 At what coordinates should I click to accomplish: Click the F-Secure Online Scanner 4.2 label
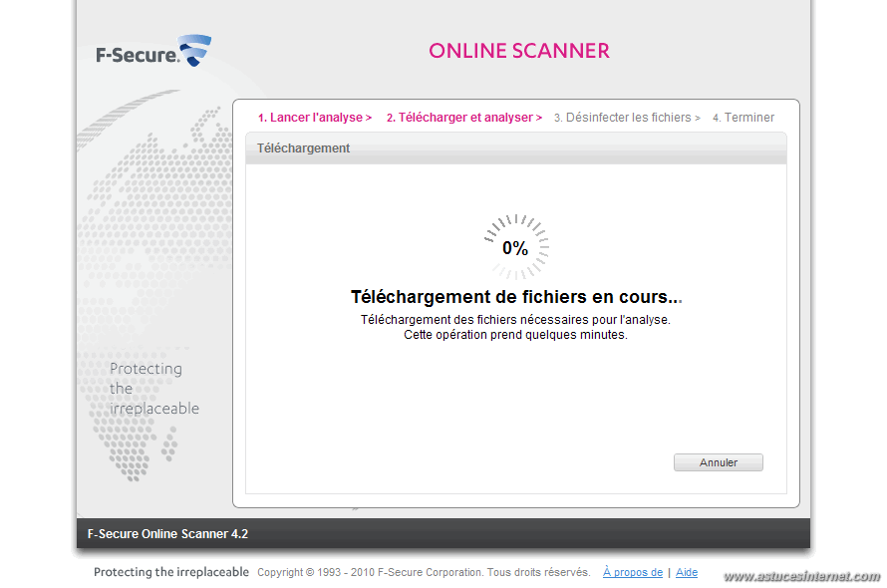pyautogui.click(x=167, y=533)
